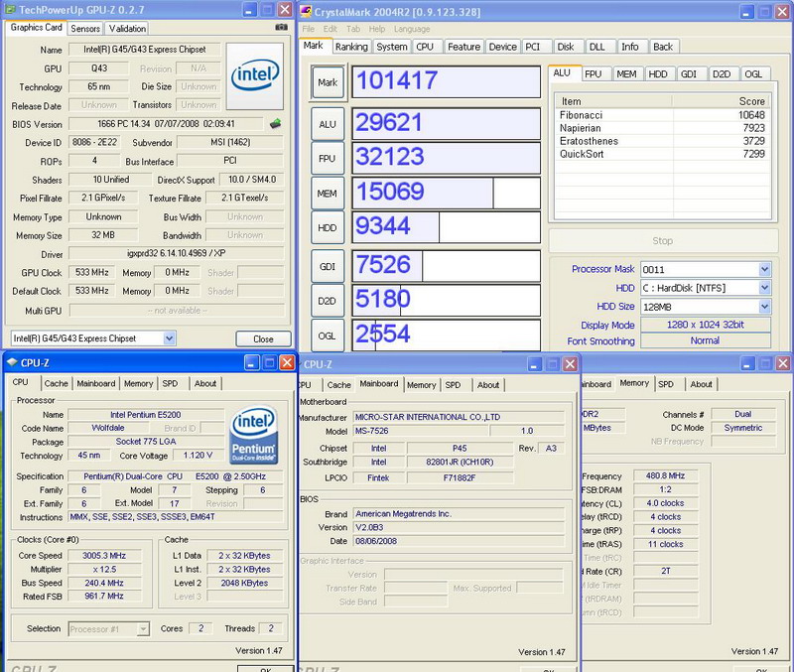The height and width of the screenshot is (672, 794).
Task: Open the Mainboard tab in left CPU-Z
Action: click(x=96, y=383)
